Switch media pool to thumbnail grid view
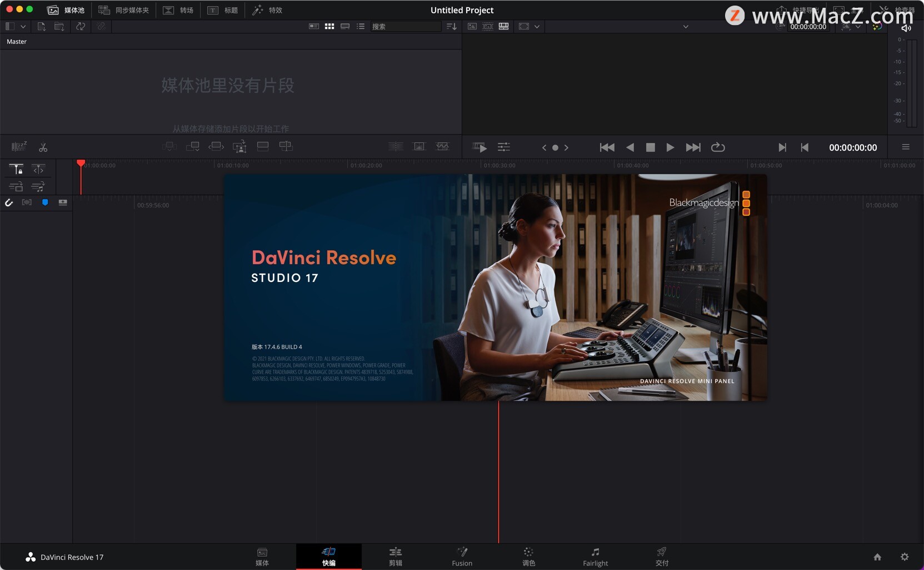Screen dimensions: 924x570 (329, 26)
